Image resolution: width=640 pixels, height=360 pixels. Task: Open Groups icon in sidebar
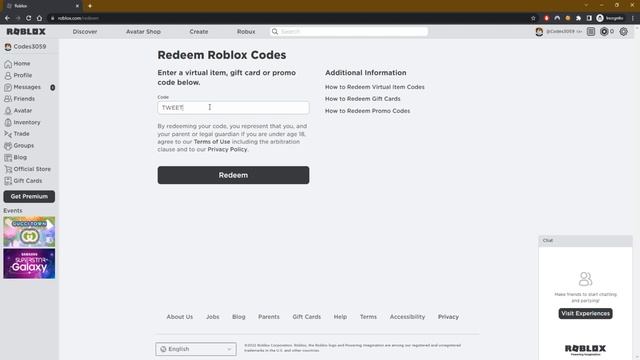[x=8, y=146]
